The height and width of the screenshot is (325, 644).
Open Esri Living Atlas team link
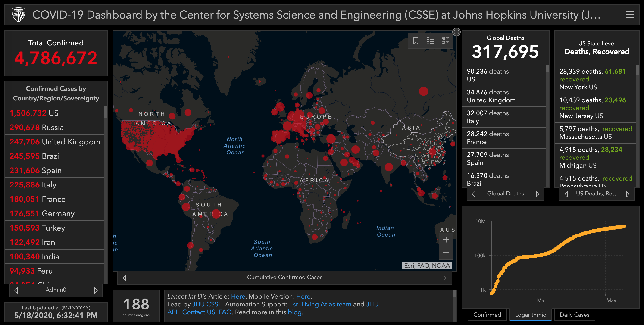320,304
